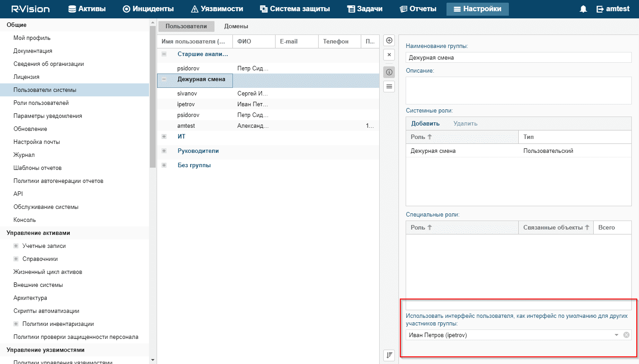
Task: Expand the ИТ user group
Action: coord(164,137)
